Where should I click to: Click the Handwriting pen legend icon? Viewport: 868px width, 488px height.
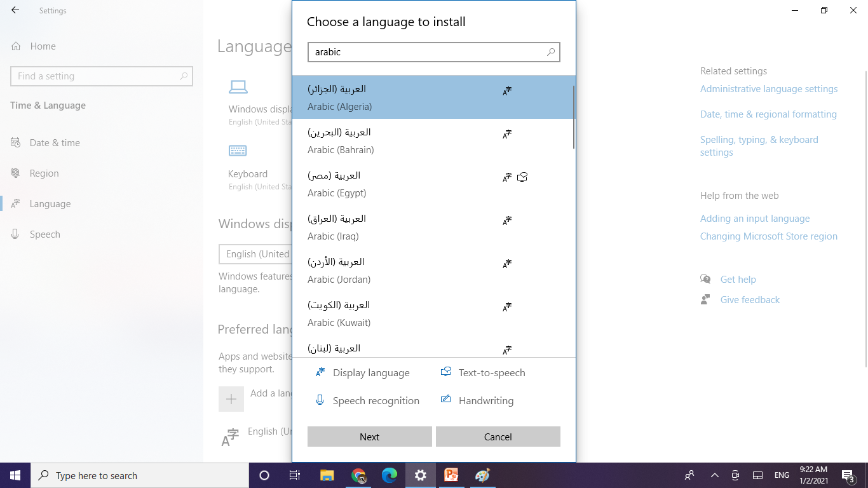coord(445,400)
